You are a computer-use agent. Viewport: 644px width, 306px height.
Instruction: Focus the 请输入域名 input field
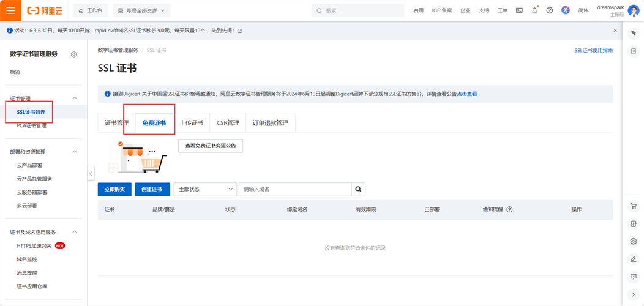(x=295, y=189)
